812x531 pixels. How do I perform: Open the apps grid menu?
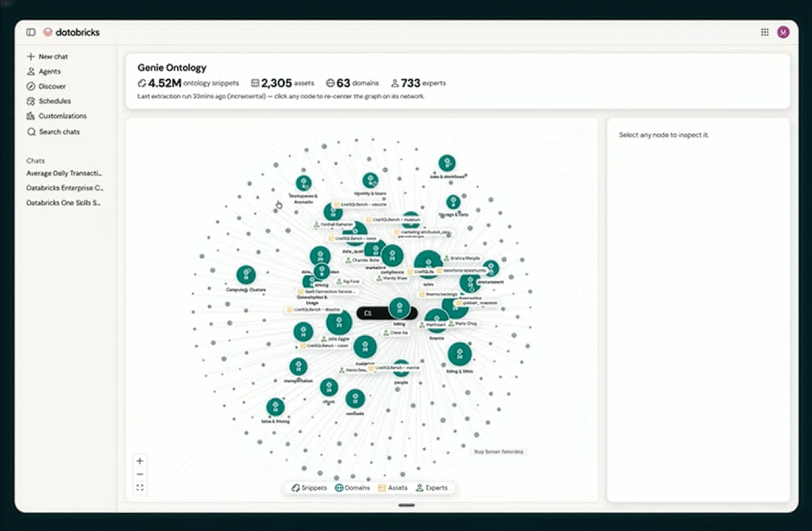[x=765, y=32]
